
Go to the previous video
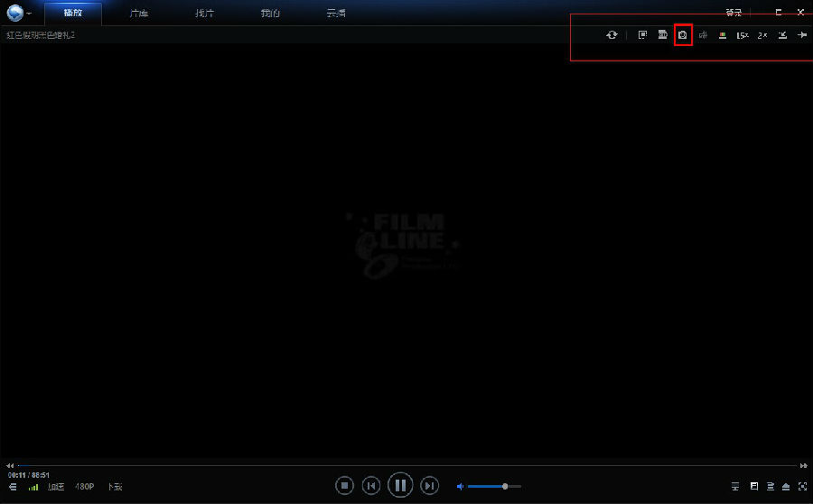pyautogui.click(x=371, y=486)
